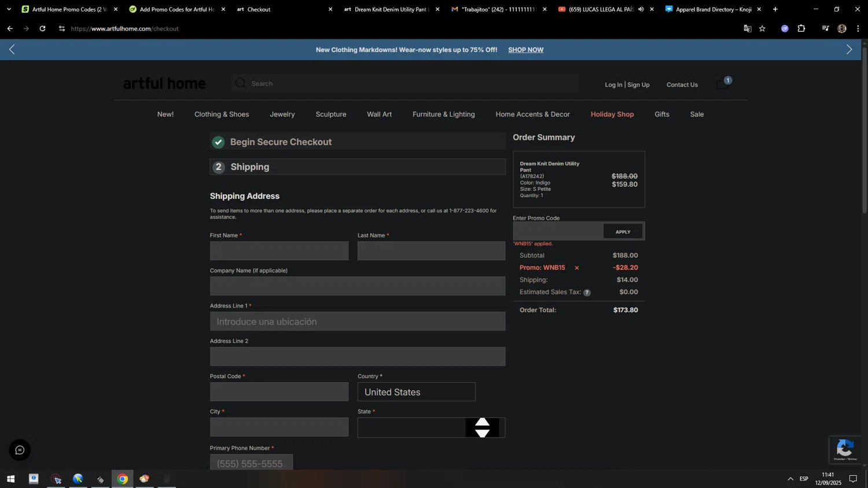View site information icon in address bar
The image size is (868, 488).
[x=62, y=28]
